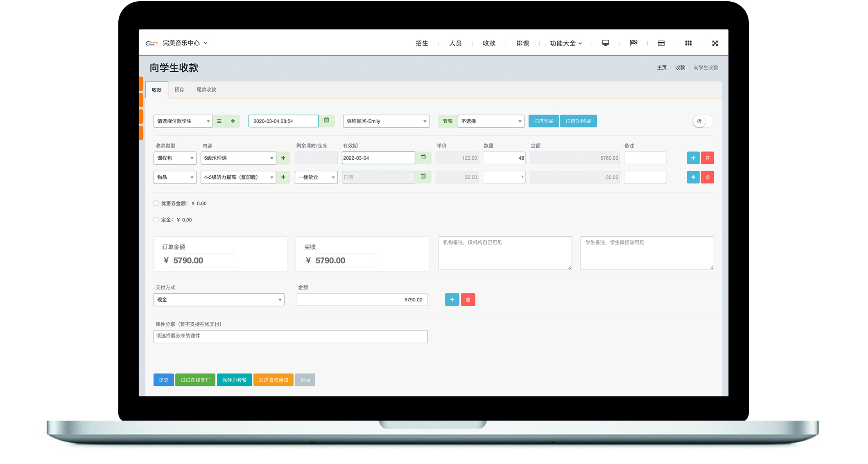868x464 pixels.
Task: Open calendar picker beside payment date 2020-03-04
Action: click(x=326, y=121)
